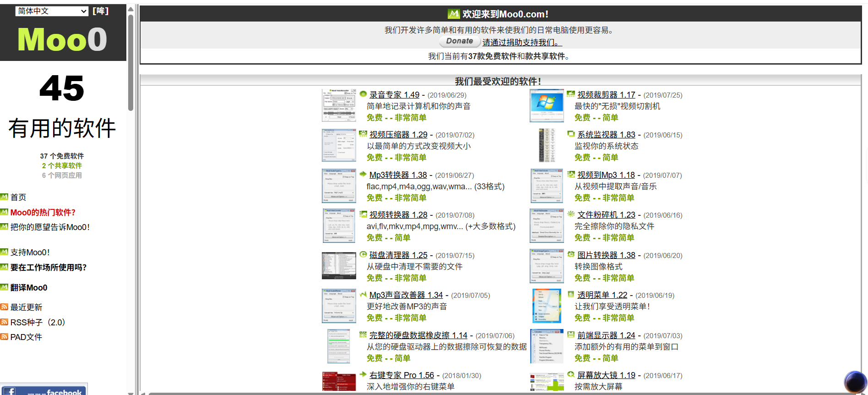Select 把你的愿望告诉Moo0! sidebar item
Image resolution: width=868 pixels, height=395 pixels.
pyautogui.click(x=50, y=227)
